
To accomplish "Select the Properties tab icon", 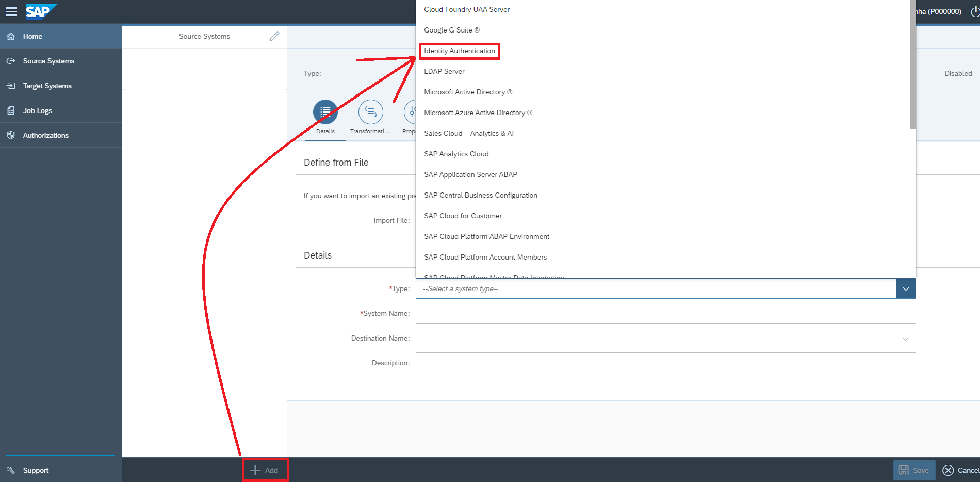I will pyautogui.click(x=411, y=112).
